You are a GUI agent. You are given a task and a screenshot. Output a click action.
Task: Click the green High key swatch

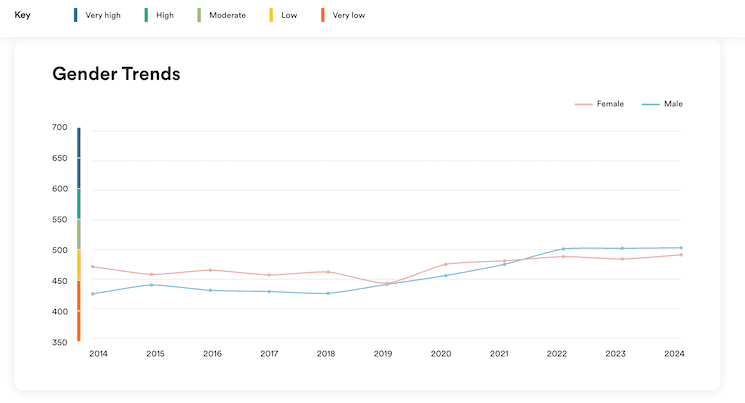click(x=146, y=15)
